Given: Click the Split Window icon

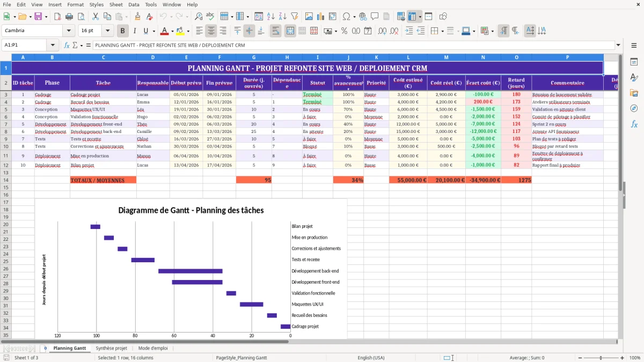Looking at the screenshot, I should click(x=429, y=17).
